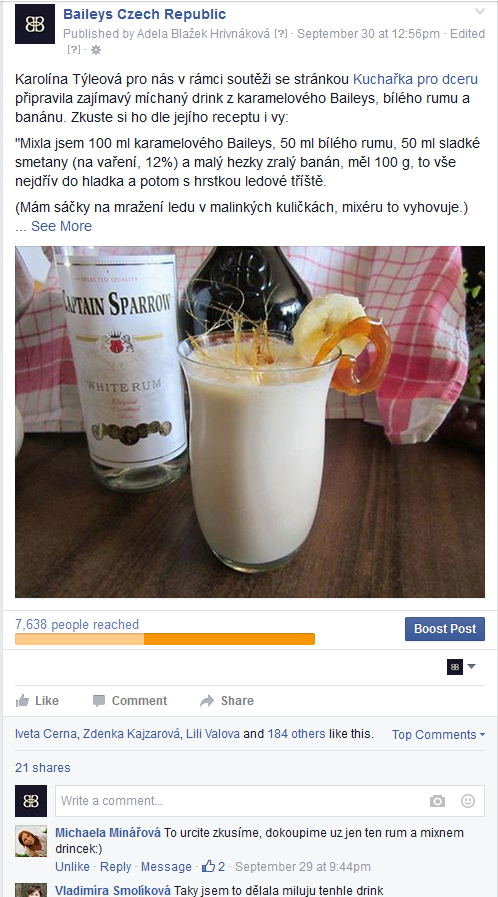Open the emoji smiley picker
The width and height of the screenshot is (498, 897).
click(x=468, y=801)
